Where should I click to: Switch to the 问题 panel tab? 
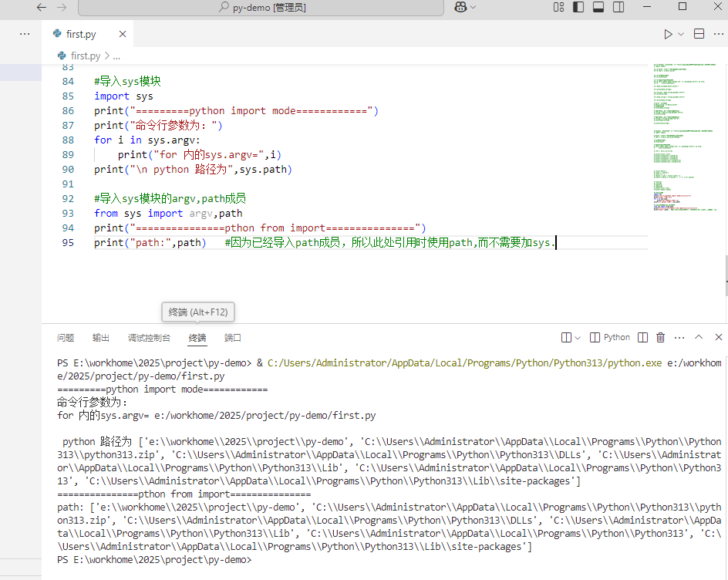(66, 338)
